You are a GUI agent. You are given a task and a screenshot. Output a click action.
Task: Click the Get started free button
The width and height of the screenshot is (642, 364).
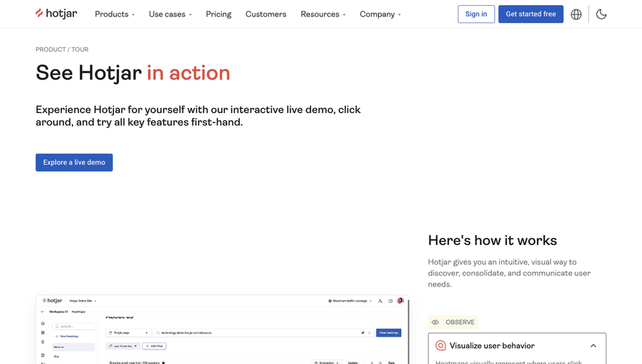tap(530, 14)
